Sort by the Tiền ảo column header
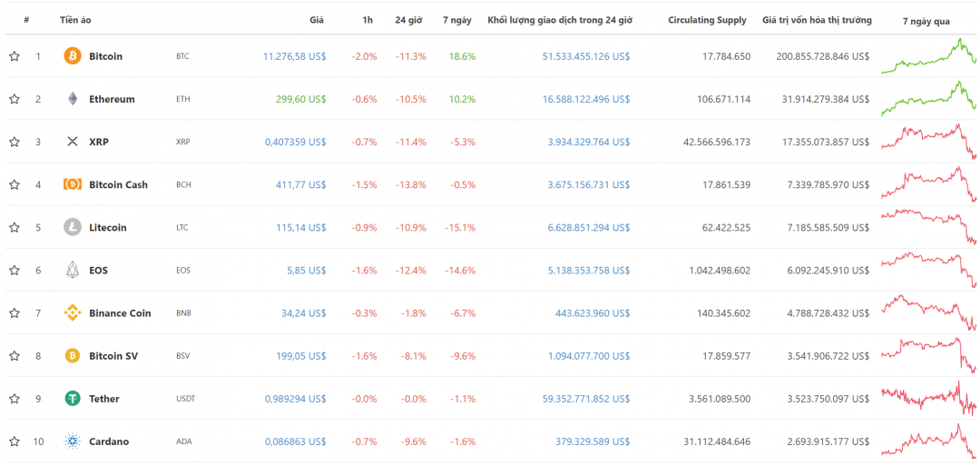The height and width of the screenshot is (466, 980). [75, 20]
